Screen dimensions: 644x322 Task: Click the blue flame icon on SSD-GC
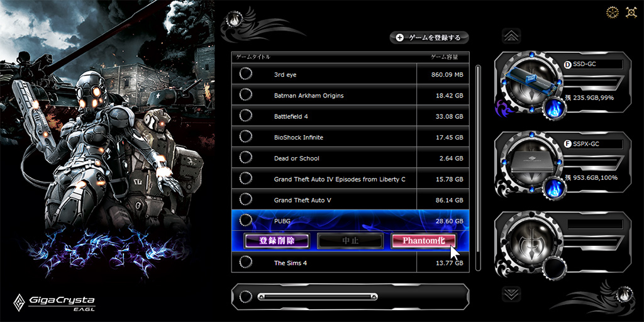tap(555, 110)
